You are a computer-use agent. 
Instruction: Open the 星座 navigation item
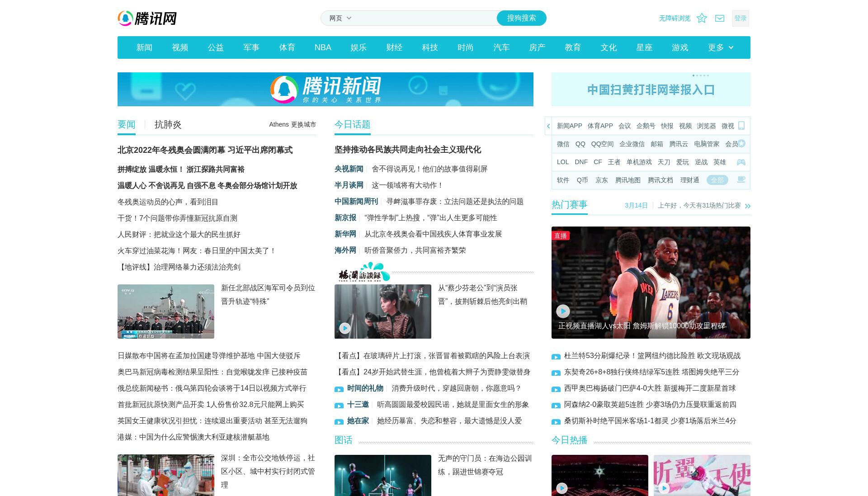coord(644,47)
